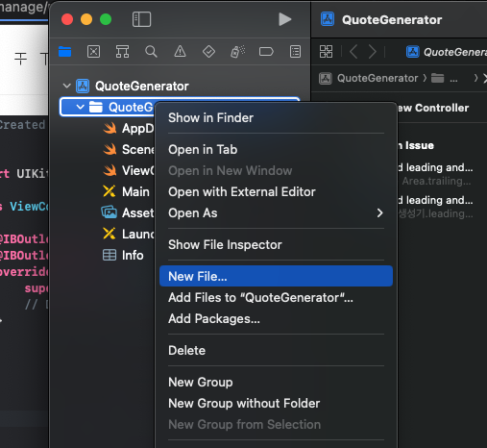Go back with the editor left chevron
The height and width of the screenshot is (448, 487).
[353, 52]
